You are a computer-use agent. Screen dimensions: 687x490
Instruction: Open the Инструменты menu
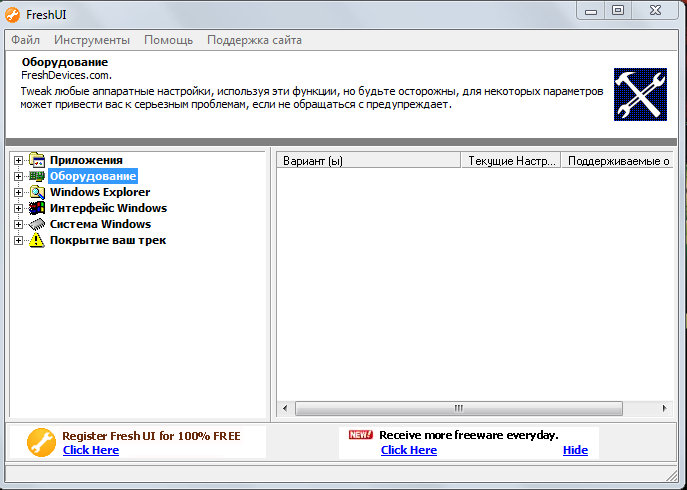pyautogui.click(x=92, y=40)
